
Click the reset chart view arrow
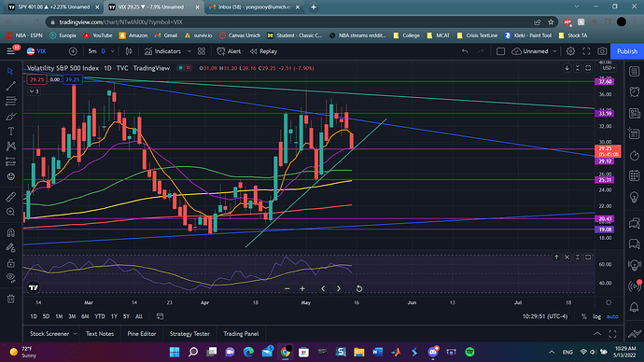click(x=359, y=288)
